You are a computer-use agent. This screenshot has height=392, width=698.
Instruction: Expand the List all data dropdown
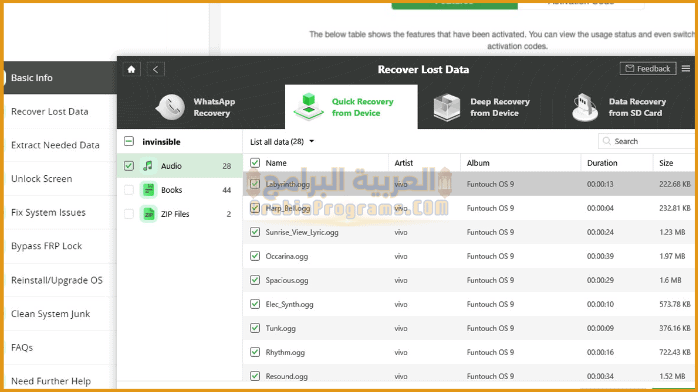point(282,141)
